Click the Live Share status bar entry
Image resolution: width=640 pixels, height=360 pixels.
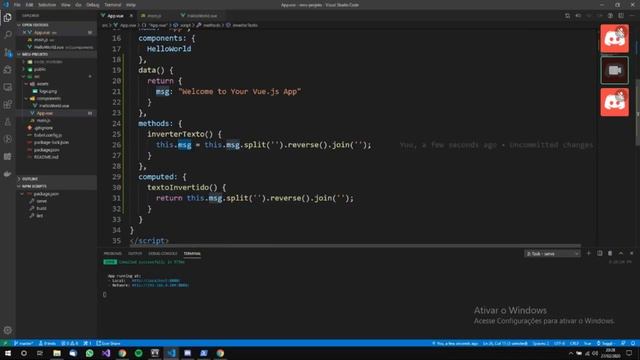[x=108, y=343]
